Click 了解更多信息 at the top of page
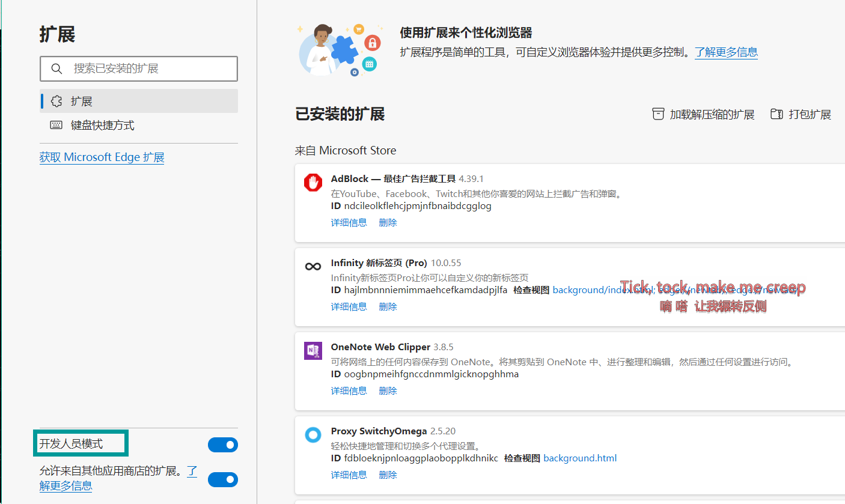This screenshot has height=504, width=845. [726, 52]
